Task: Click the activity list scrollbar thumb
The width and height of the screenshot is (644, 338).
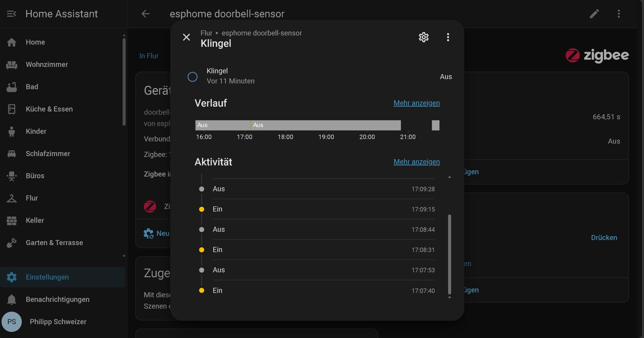Action: pos(450,254)
